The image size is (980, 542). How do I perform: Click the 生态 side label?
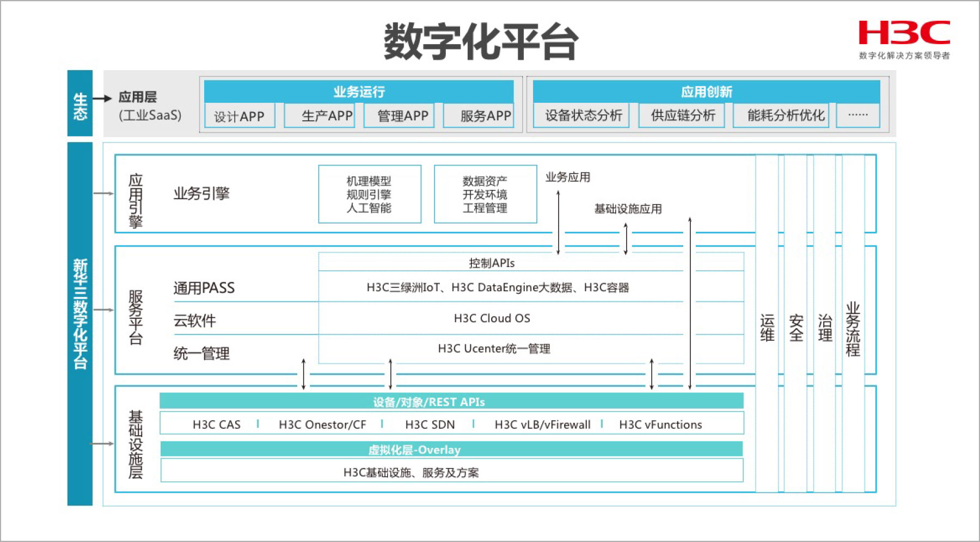coord(80,103)
